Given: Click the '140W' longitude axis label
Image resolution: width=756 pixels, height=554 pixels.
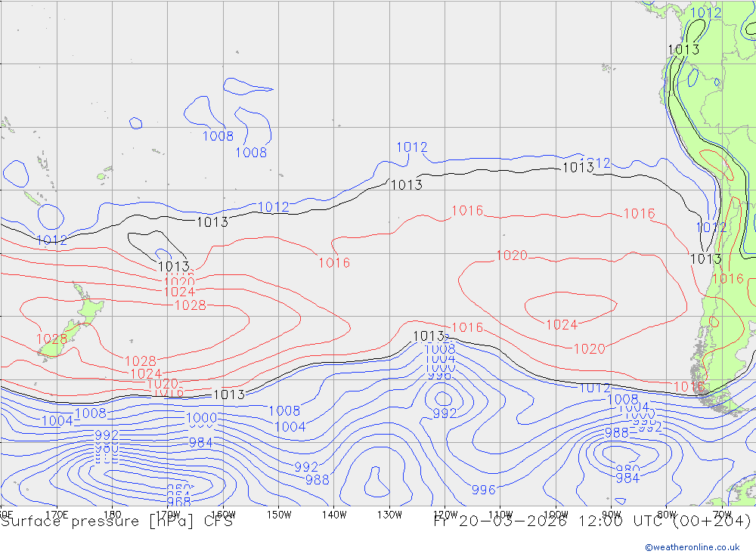Looking at the screenshot, I should (x=334, y=515).
